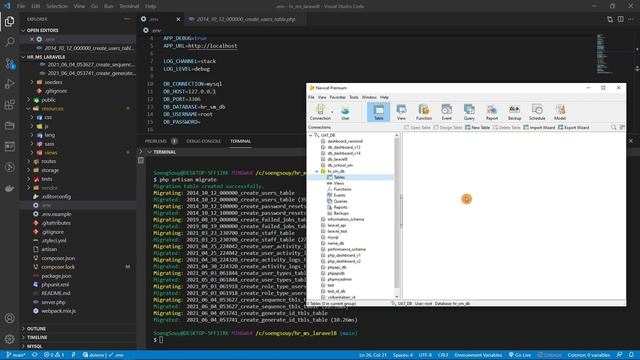
Task: Select Report icon in Navicat toolbar
Action: [x=492, y=112]
